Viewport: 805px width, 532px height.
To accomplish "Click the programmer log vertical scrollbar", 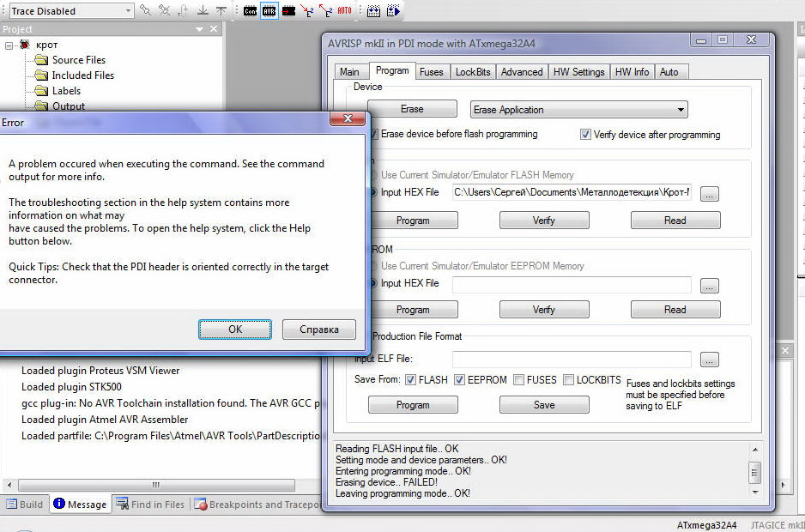I will [754, 471].
